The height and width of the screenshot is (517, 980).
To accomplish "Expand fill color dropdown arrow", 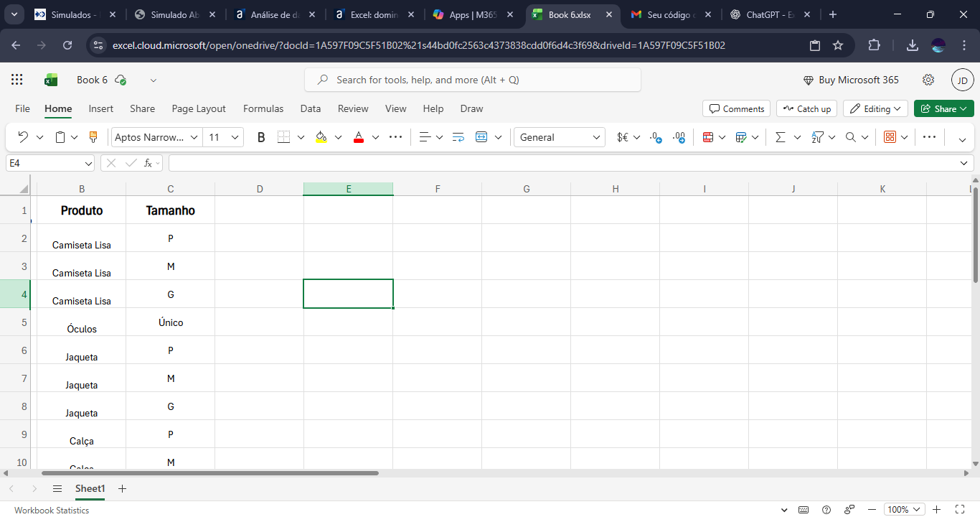I will pyautogui.click(x=338, y=137).
